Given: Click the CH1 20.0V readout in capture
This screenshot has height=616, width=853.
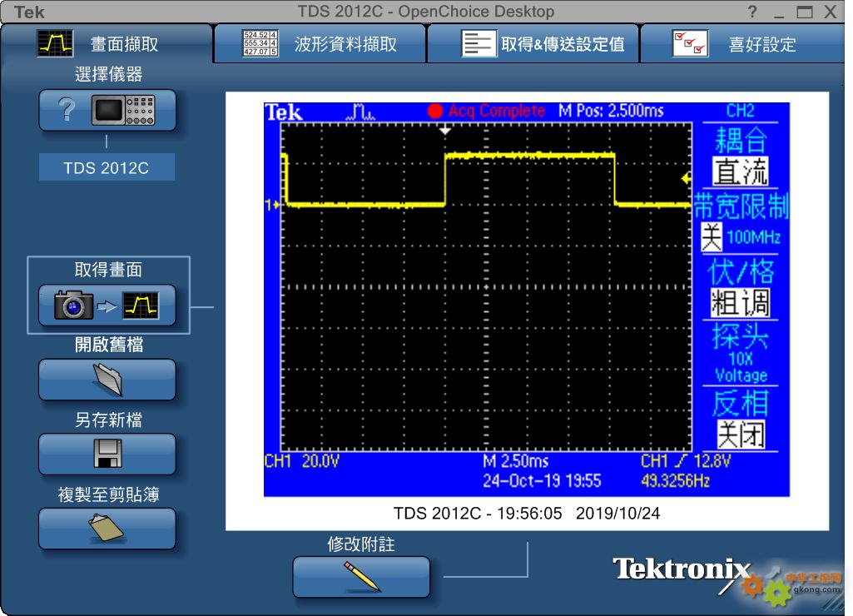Looking at the screenshot, I should click(x=302, y=461).
